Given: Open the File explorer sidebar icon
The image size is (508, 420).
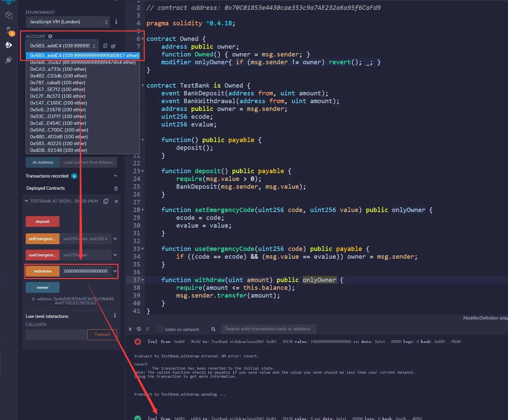Looking at the screenshot, I should (9, 15).
